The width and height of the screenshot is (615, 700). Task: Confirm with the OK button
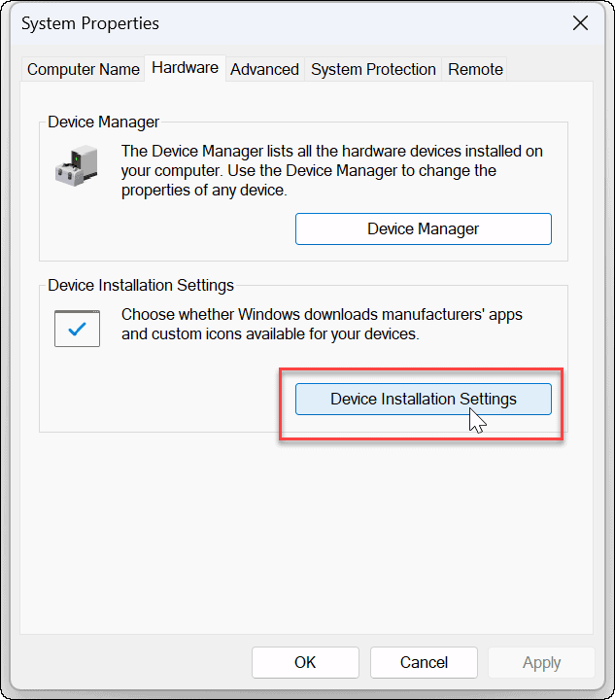305,662
